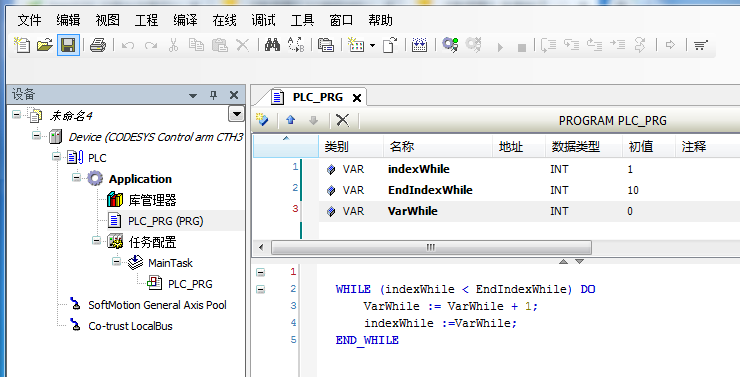Select SoftMotion General Axis Pool node
The image size is (740, 377).
click(157, 305)
